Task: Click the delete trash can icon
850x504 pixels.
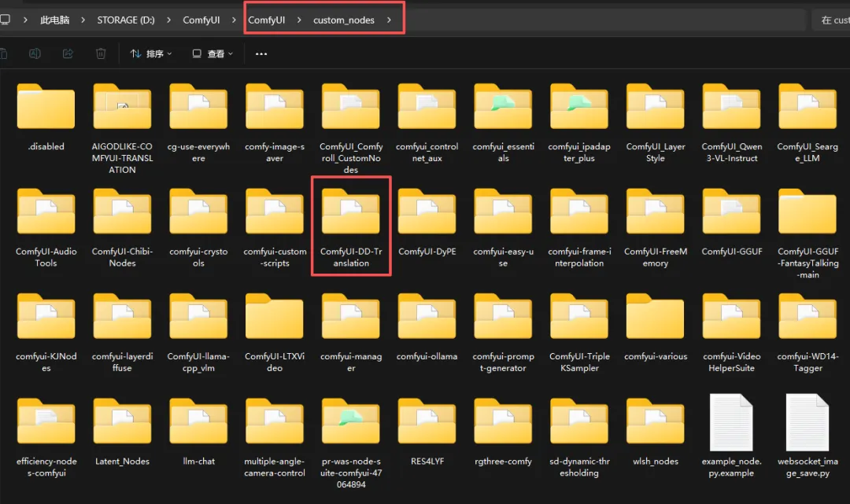Action: (101, 53)
